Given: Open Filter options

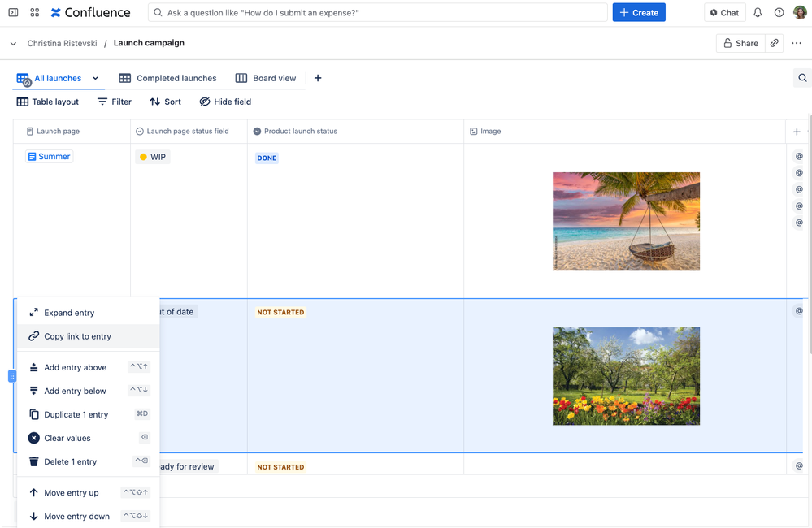Looking at the screenshot, I should pyautogui.click(x=115, y=102).
